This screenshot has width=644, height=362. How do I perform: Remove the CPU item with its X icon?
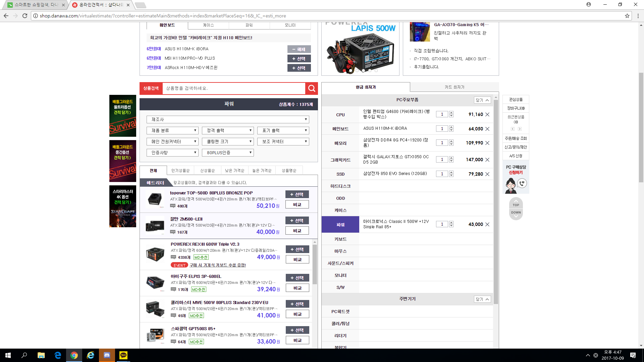[x=487, y=115]
